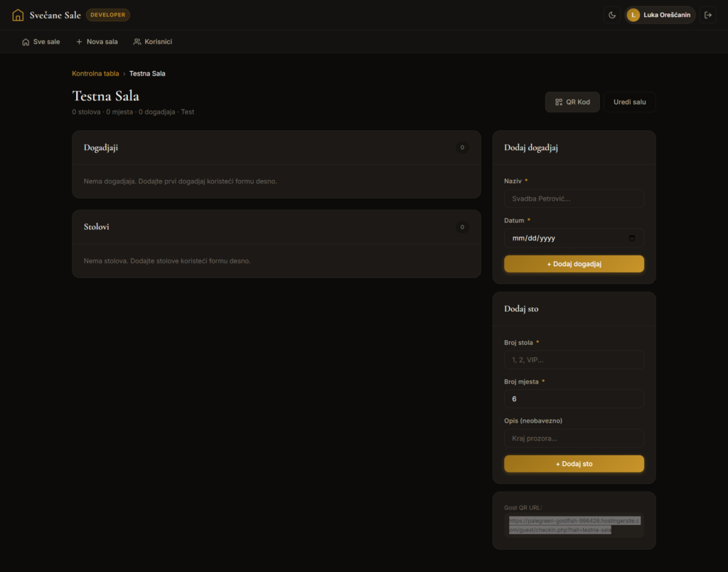
Task: Click the Svečane Sale house logo icon
Action: (18, 15)
